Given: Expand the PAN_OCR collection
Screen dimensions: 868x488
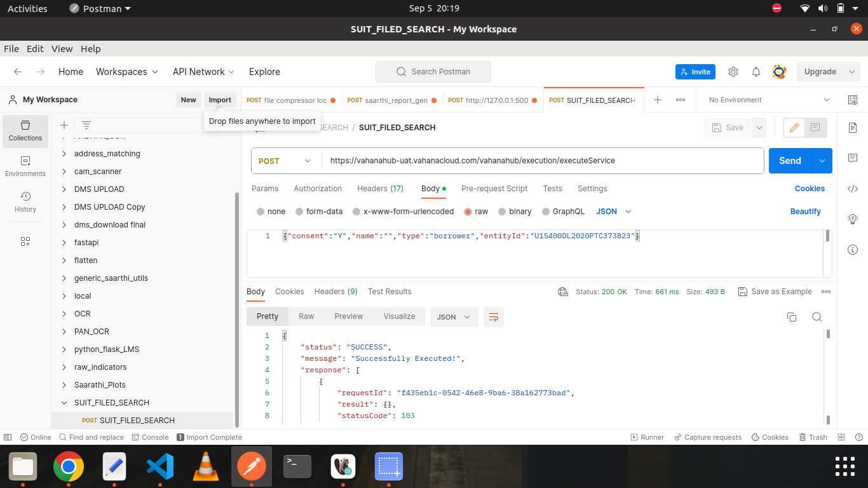Looking at the screenshot, I should (x=64, y=332).
